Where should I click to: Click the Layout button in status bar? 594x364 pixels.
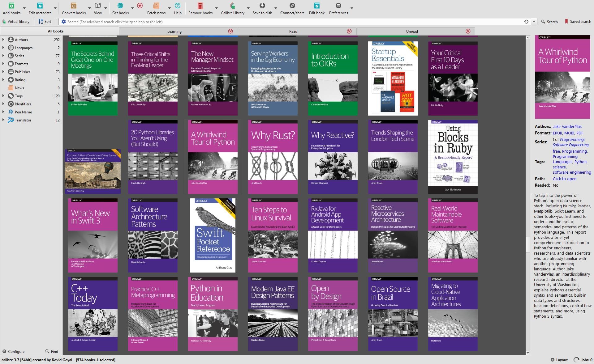pyautogui.click(x=559, y=360)
